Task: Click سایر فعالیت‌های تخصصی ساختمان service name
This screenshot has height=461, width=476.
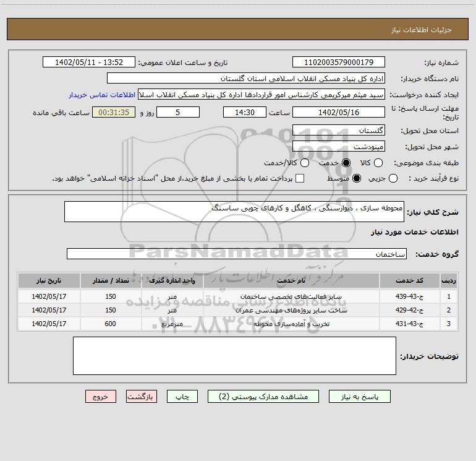Action: point(291,296)
